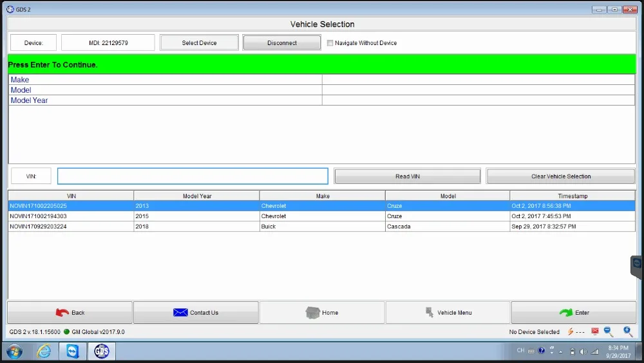Click the MDI: 22129579 device field

(x=108, y=42)
